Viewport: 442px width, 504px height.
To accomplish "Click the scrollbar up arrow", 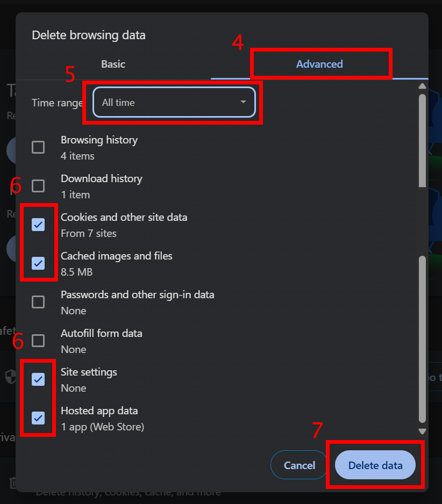I will point(422,86).
